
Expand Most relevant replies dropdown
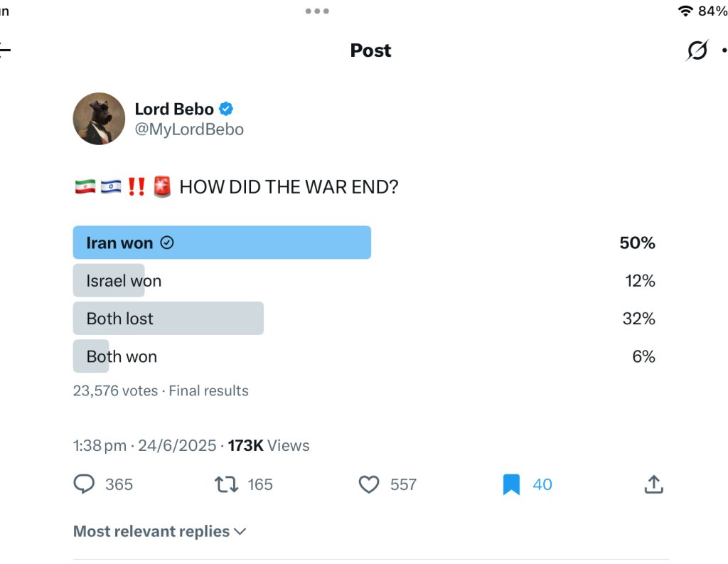159,531
